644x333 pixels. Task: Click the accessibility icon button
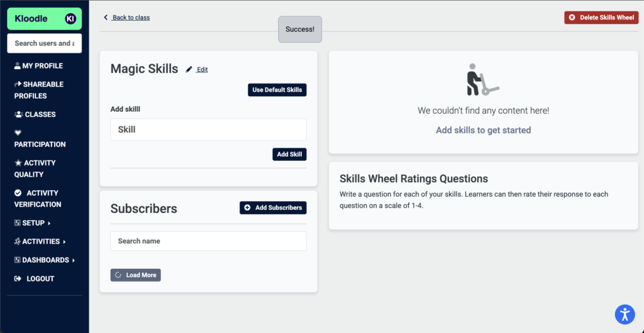pos(625,315)
